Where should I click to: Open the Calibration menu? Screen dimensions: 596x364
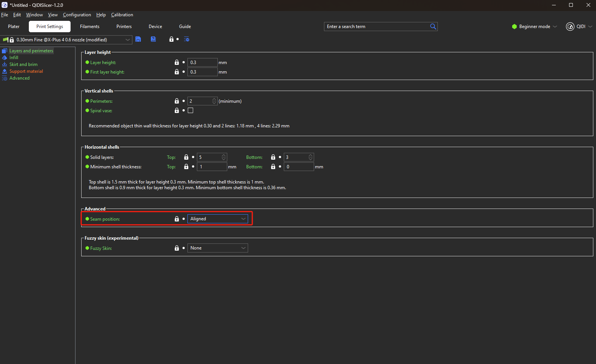point(122,15)
